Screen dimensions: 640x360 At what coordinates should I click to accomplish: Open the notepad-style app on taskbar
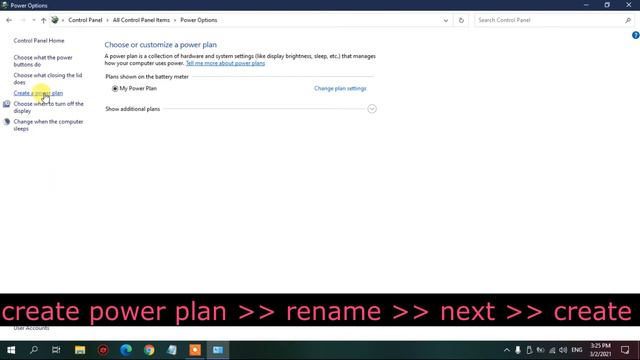[172, 350]
